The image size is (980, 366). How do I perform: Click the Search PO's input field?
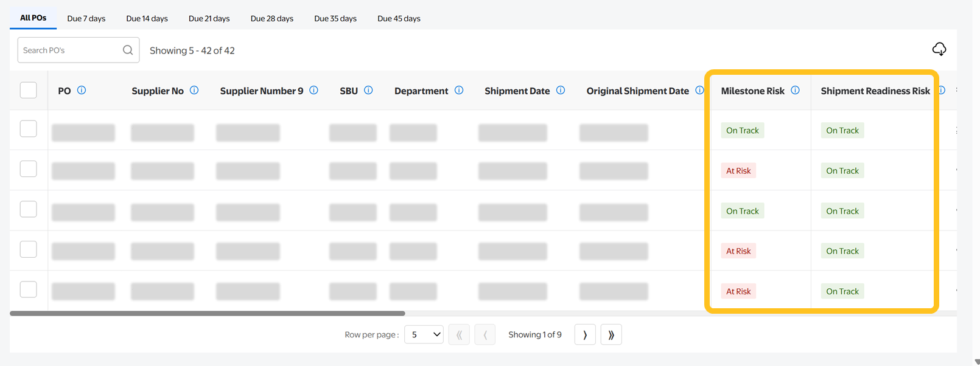[70, 50]
